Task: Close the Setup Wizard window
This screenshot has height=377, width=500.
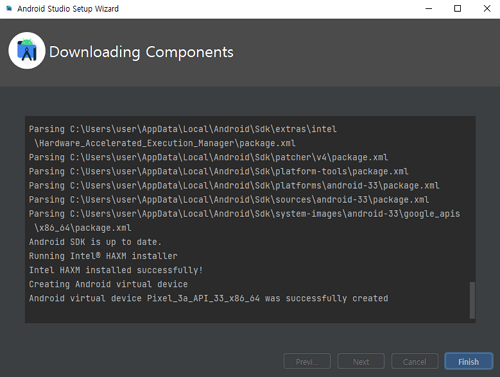Action: [x=487, y=9]
